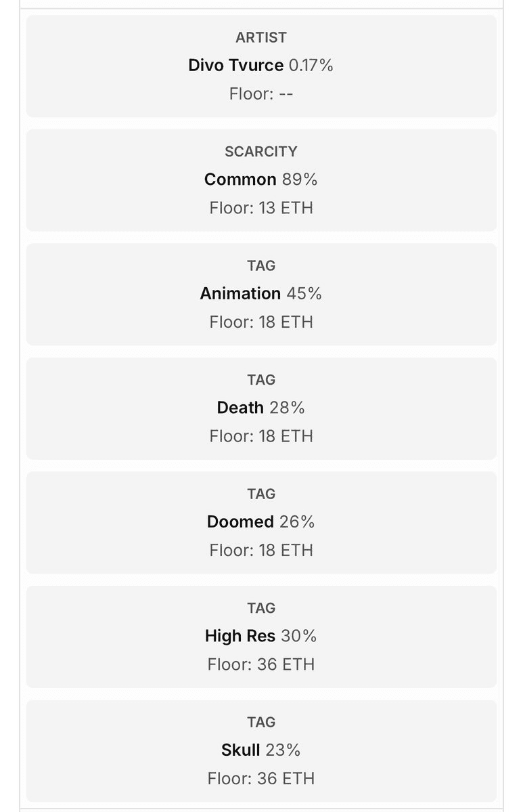This screenshot has height=812, width=523.
Task: Click the Skull 23% label
Action: 260,750
